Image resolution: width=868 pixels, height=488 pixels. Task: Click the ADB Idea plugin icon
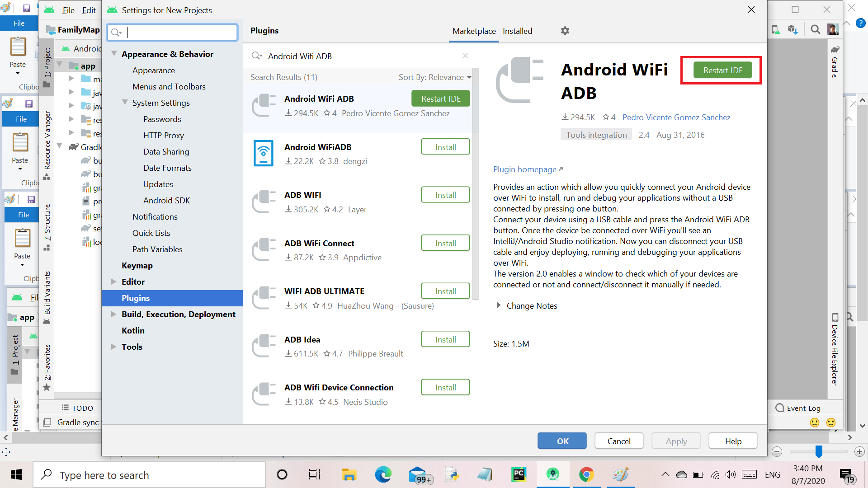pyautogui.click(x=264, y=346)
